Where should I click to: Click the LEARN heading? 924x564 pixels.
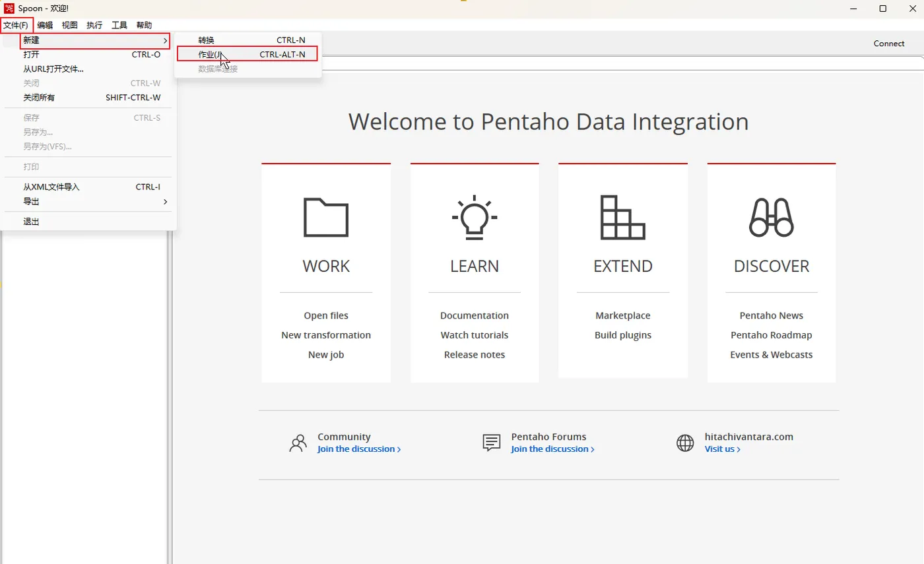pyautogui.click(x=475, y=266)
